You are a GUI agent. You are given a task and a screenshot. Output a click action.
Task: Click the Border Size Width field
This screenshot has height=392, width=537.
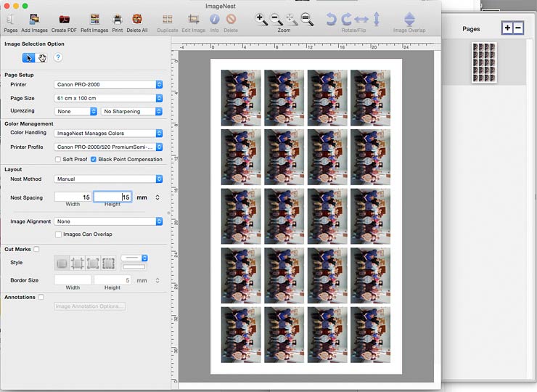73,280
